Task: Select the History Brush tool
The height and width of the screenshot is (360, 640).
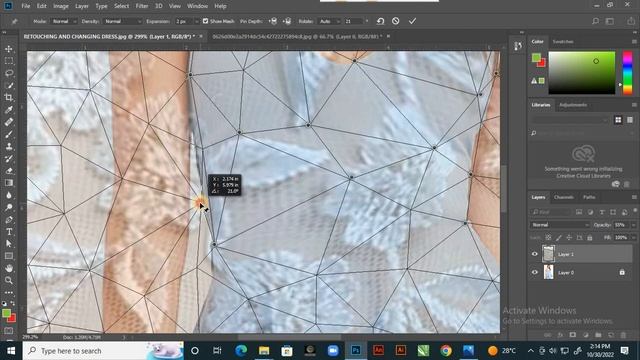Action: click(9, 158)
